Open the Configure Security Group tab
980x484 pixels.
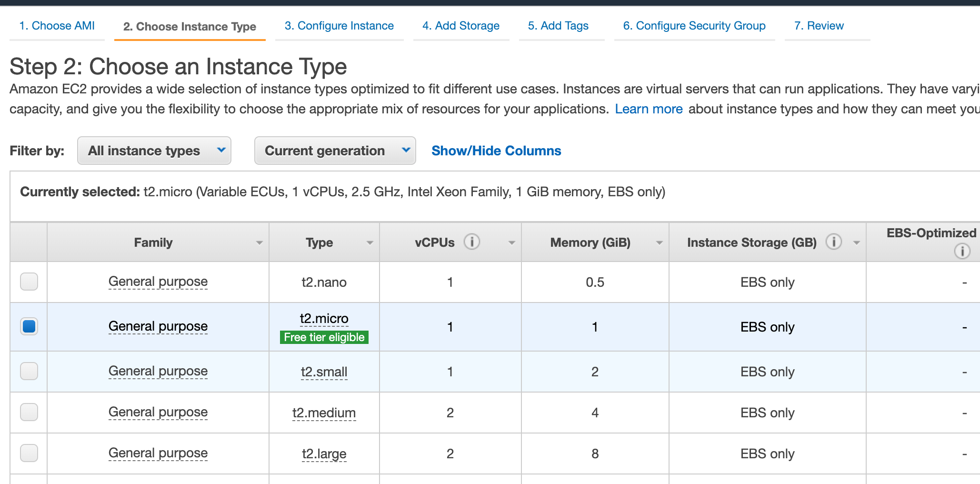coord(694,26)
